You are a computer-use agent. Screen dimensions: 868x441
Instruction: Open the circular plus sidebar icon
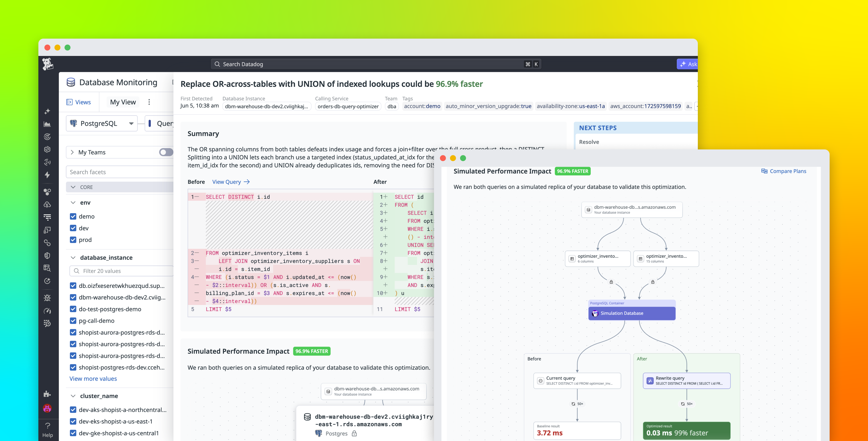[x=48, y=281]
